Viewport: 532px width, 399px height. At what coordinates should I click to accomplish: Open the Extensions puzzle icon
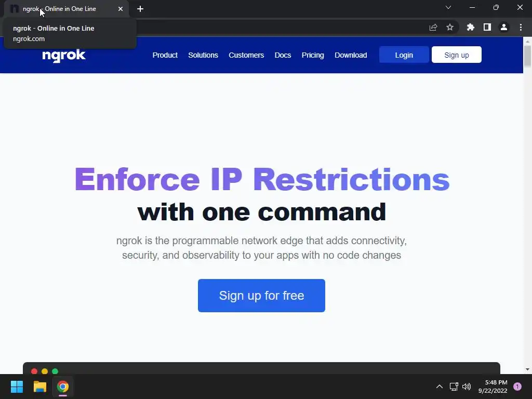[470, 27]
